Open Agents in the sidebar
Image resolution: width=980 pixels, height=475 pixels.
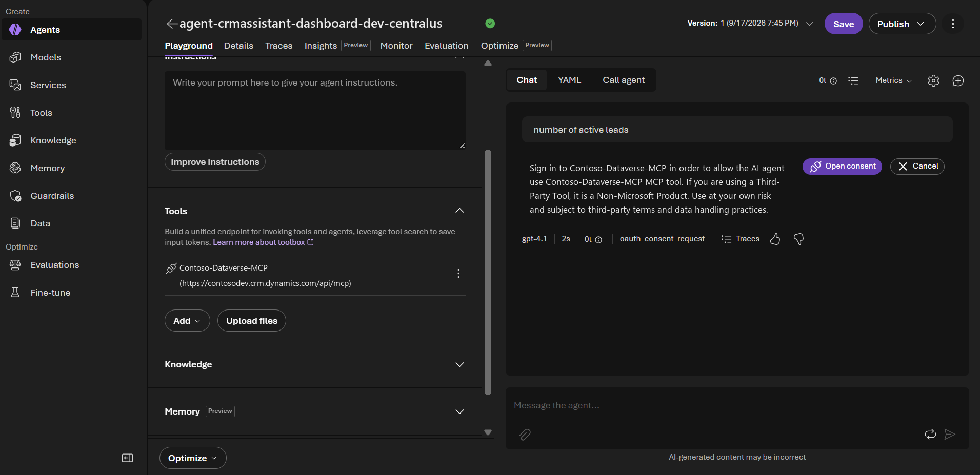[71, 30]
